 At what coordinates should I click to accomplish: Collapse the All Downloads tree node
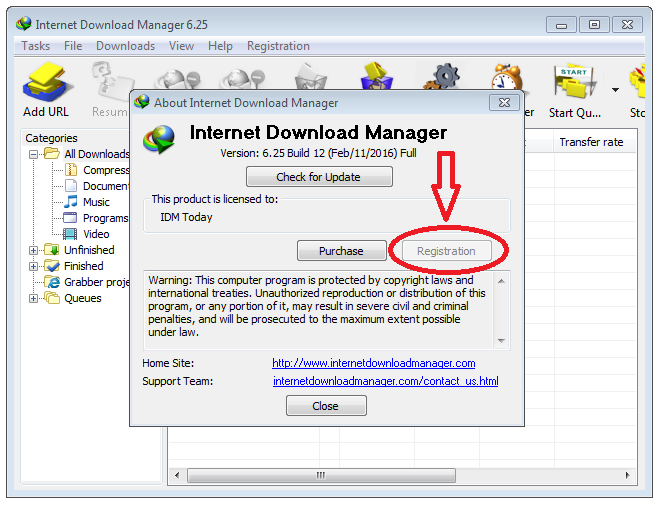33,155
